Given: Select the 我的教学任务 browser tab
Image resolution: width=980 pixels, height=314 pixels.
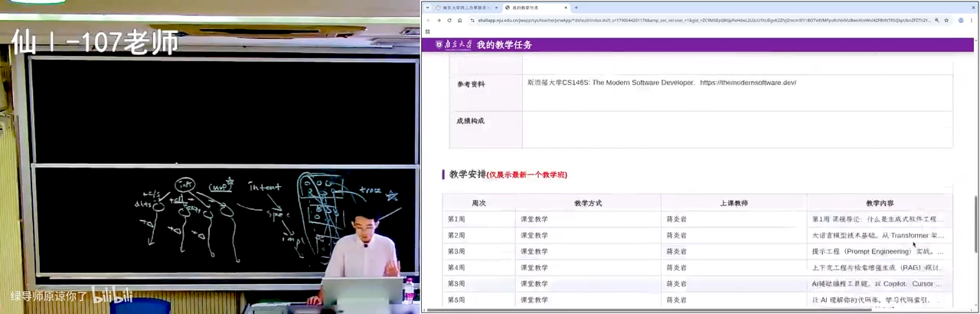Looking at the screenshot, I should tap(536, 7).
